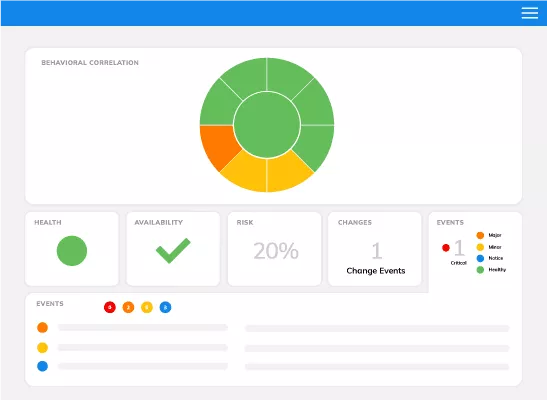Open the orange major event row
This screenshot has height=400, width=547.
coord(273,328)
